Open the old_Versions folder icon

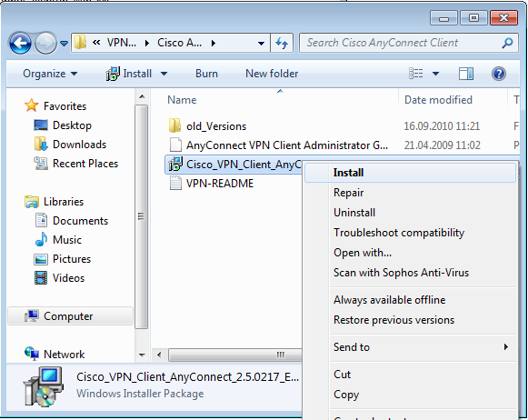pos(174,125)
